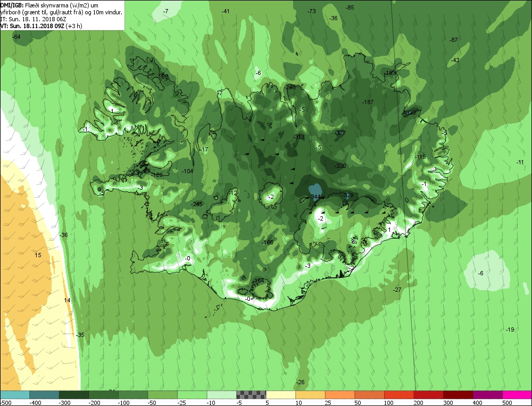Click the '-35' value on the map
Screen dimensions: 532x406
point(80,335)
